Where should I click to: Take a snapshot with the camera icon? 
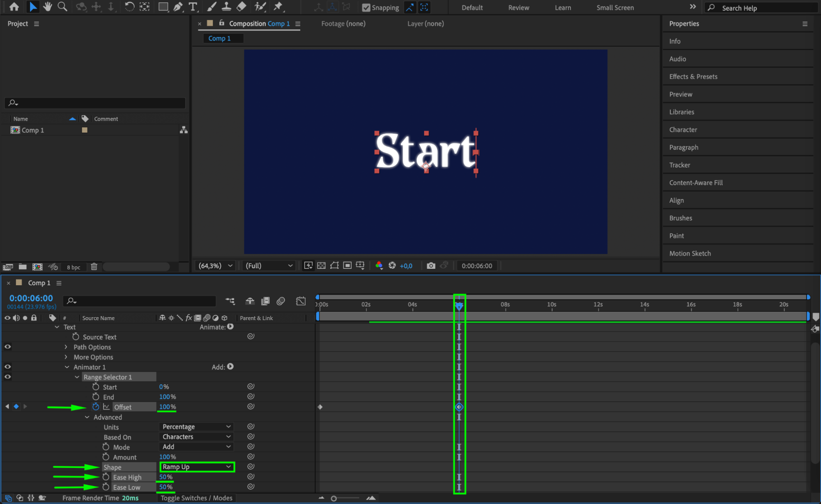[x=430, y=266]
